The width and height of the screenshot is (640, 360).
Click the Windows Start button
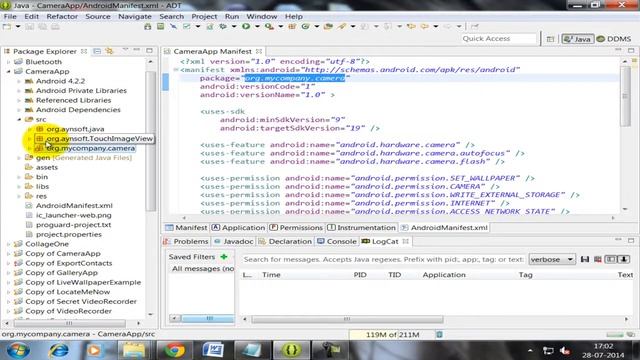click(x=18, y=350)
